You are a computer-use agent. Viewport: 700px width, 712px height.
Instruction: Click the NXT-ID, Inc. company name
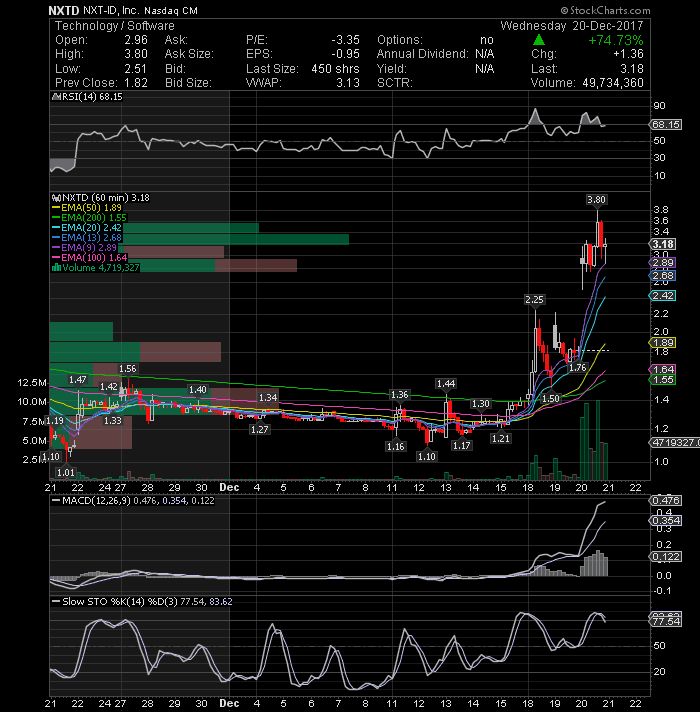click(111, 10)
